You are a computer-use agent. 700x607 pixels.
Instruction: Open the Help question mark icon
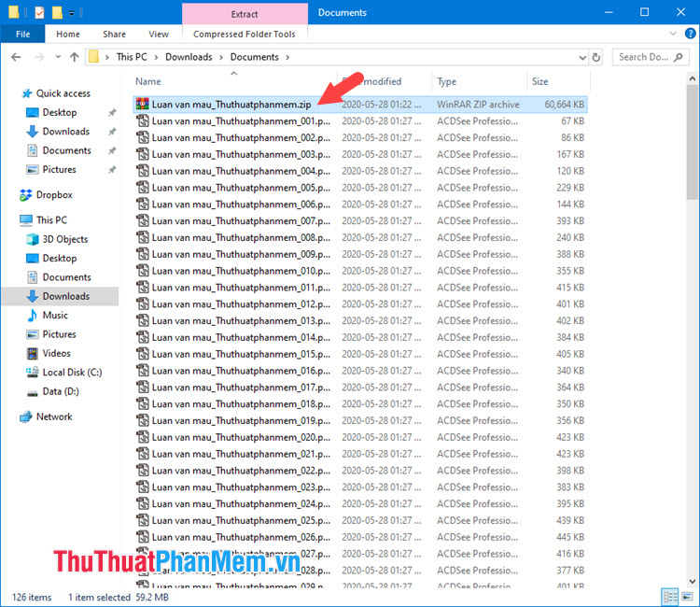(690, 34)
